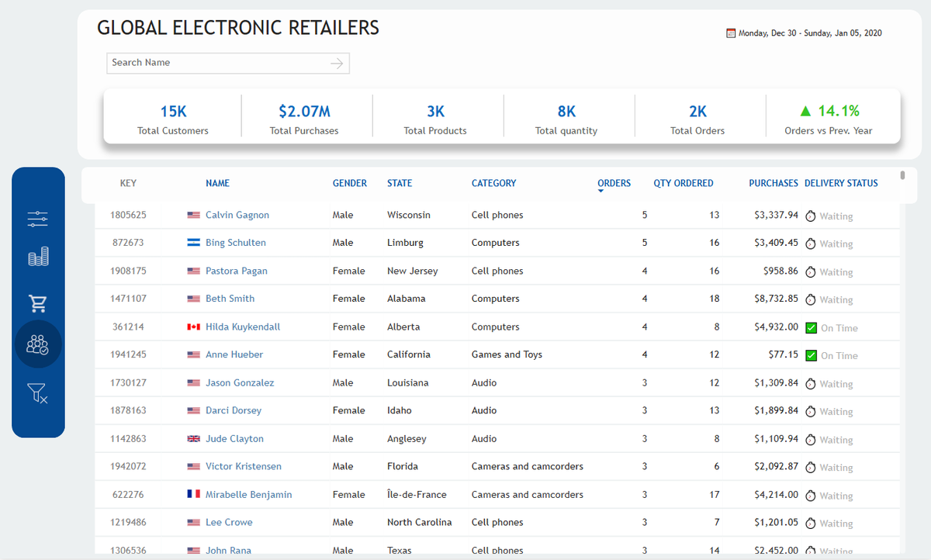Click the NAME column header
The image size is (931, 560).
tap(217, 184)
